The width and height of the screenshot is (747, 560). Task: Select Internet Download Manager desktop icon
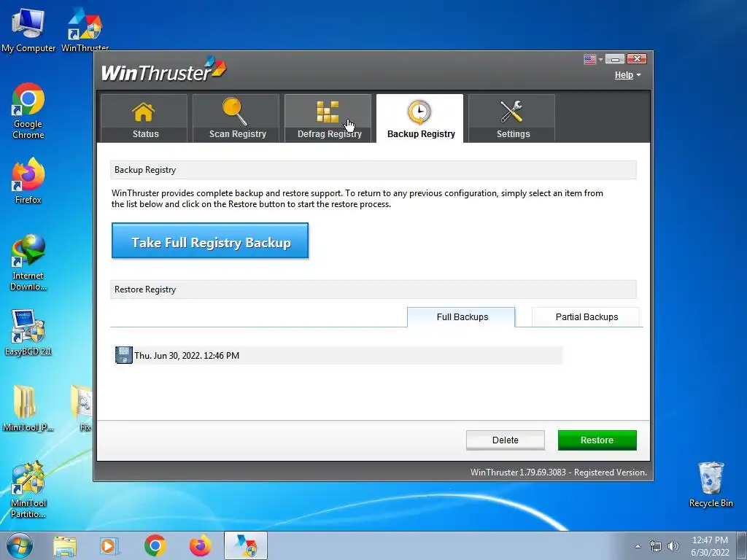pos(28,262)
